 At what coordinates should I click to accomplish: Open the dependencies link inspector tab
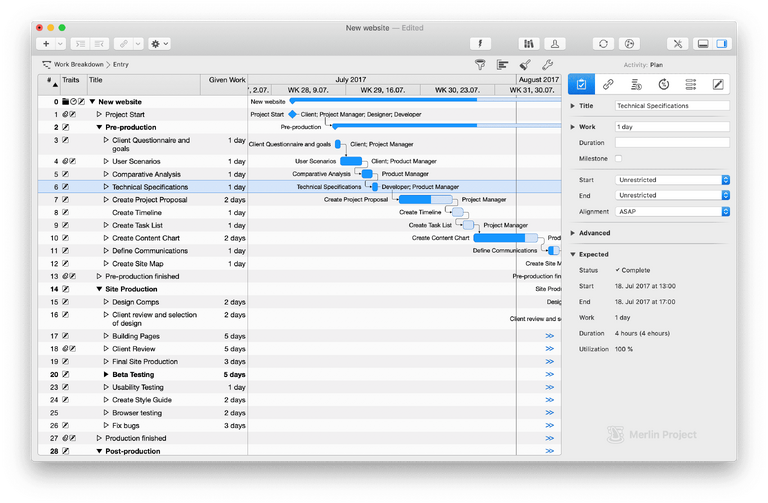click(608, 84)
